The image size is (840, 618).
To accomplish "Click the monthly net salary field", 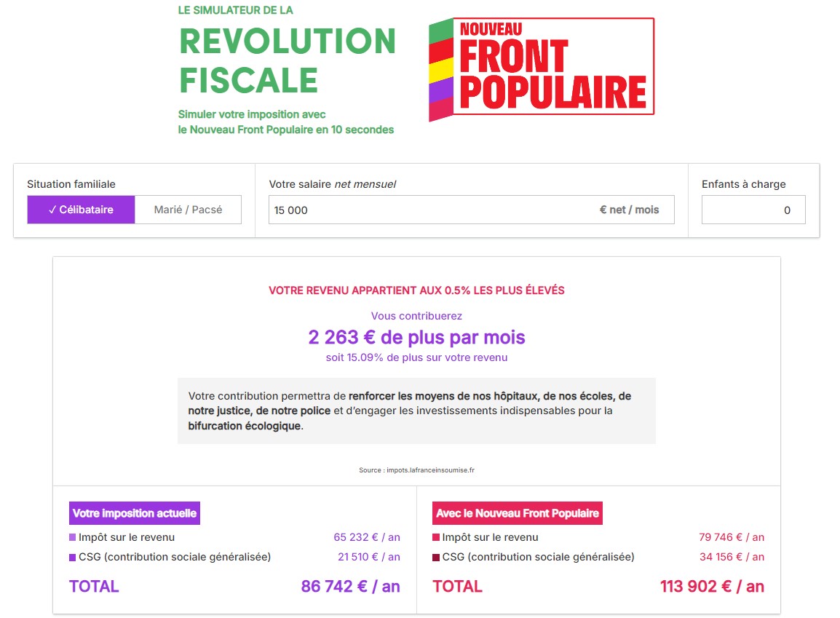I will (x=429, y=210).
